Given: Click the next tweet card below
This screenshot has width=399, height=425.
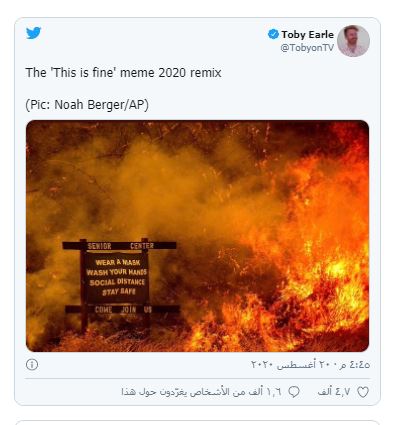Looking at the screenshot, I should point(197,422).
